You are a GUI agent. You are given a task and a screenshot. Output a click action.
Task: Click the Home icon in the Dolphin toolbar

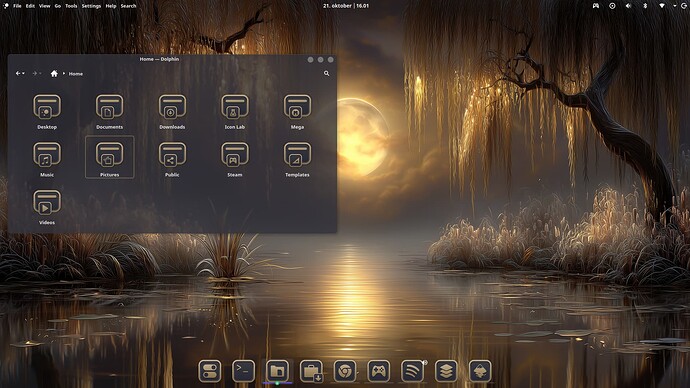pyautogui.click(x=54, y=73)
